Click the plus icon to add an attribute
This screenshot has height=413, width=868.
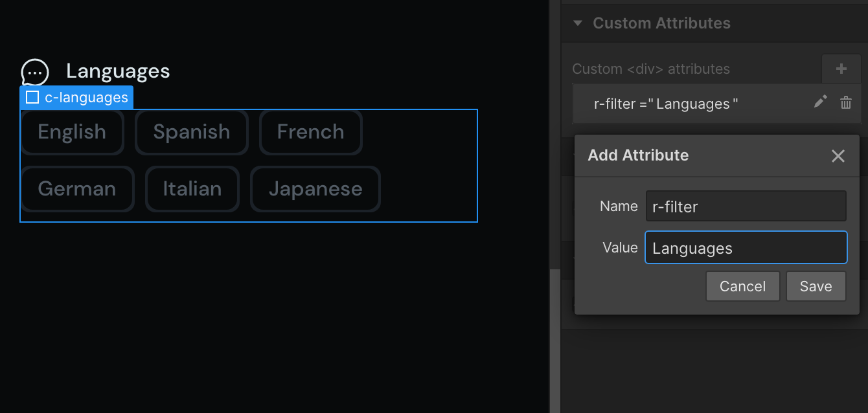pyautogui.click(x=841, y=69)
